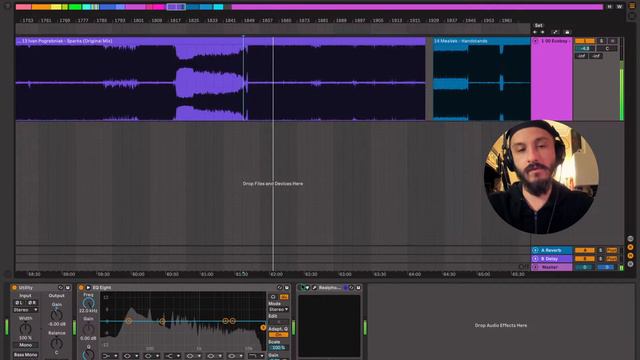Image resolution: width=640 pixels, height=360 pixels.
Task: Open the Utility hot-swap preset icon
Action: pyautogui.click(x=61, y=288)
